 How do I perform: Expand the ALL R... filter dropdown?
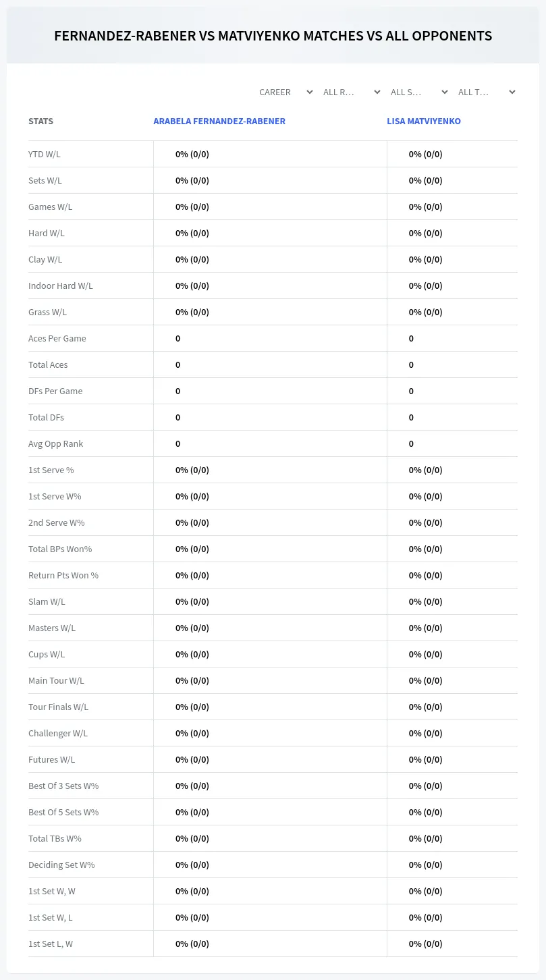coord(351,92)
